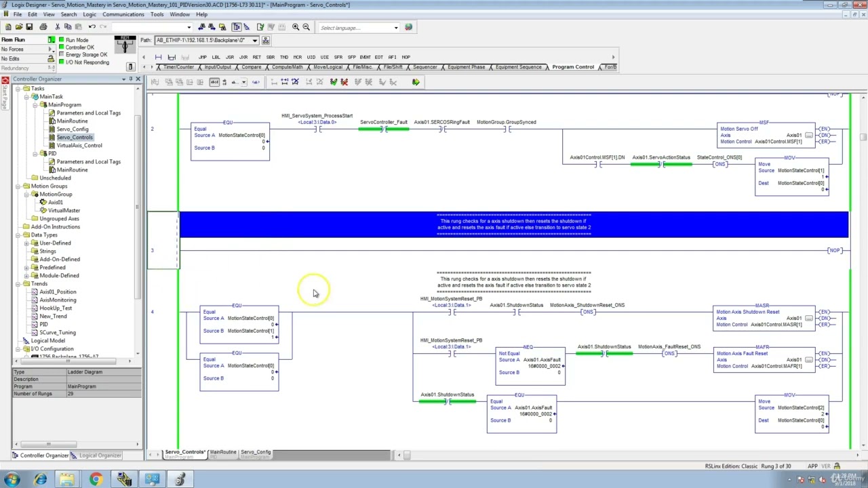Image resolution: width=868 pixels, height=488 pixels.
Task: Insert the NOP instruction
Action: click(406, 57)
